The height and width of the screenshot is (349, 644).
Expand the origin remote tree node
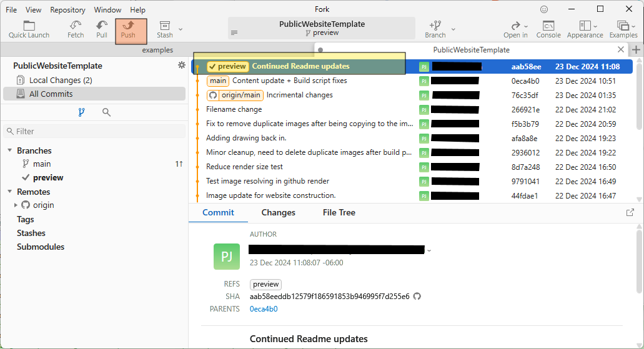16,205
